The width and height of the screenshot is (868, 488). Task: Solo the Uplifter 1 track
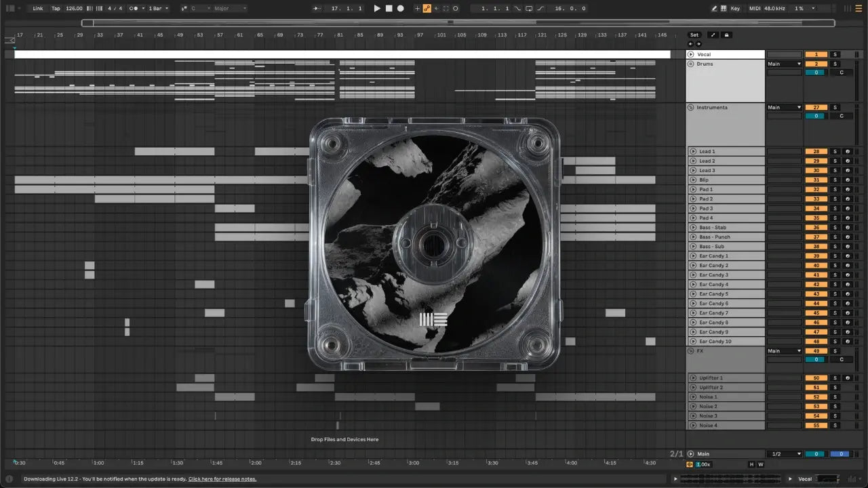click(835, 378)
